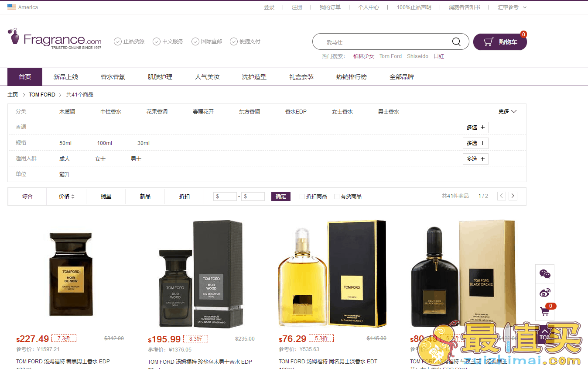Sort by 折扣
This screenshot has width=588, height=369.
click(185, 197)
